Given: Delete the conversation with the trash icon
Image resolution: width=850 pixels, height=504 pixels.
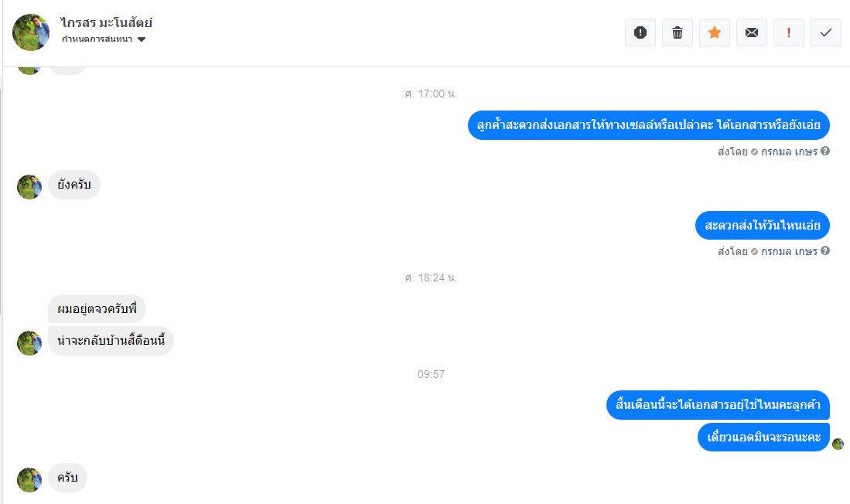Looking at the screenshot, I should (677, 32).
